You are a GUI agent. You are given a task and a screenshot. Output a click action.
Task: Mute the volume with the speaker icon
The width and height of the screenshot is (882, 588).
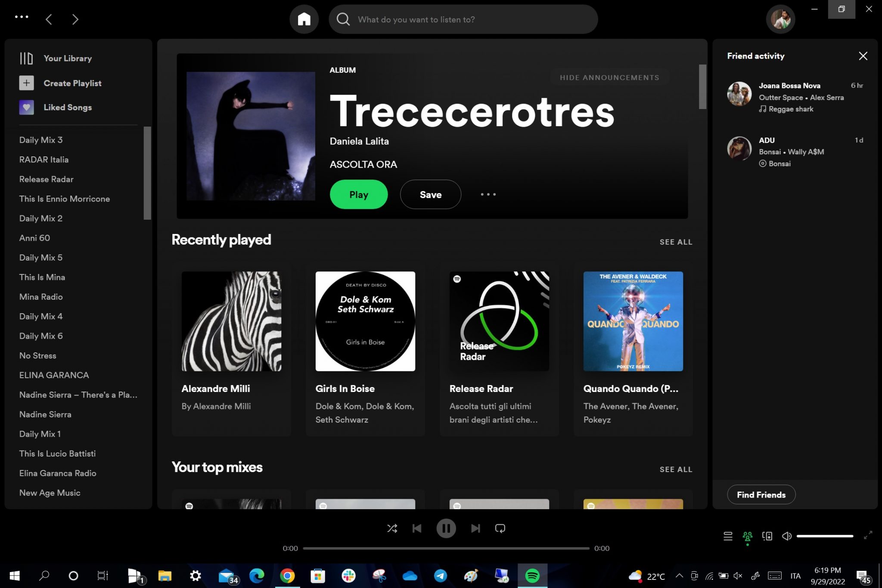787,536
